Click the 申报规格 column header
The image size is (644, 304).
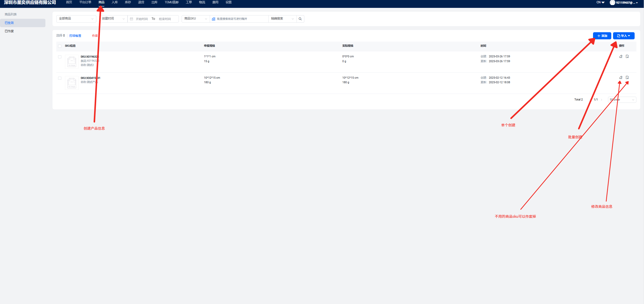pyautogui.click(x=210, y=46)
